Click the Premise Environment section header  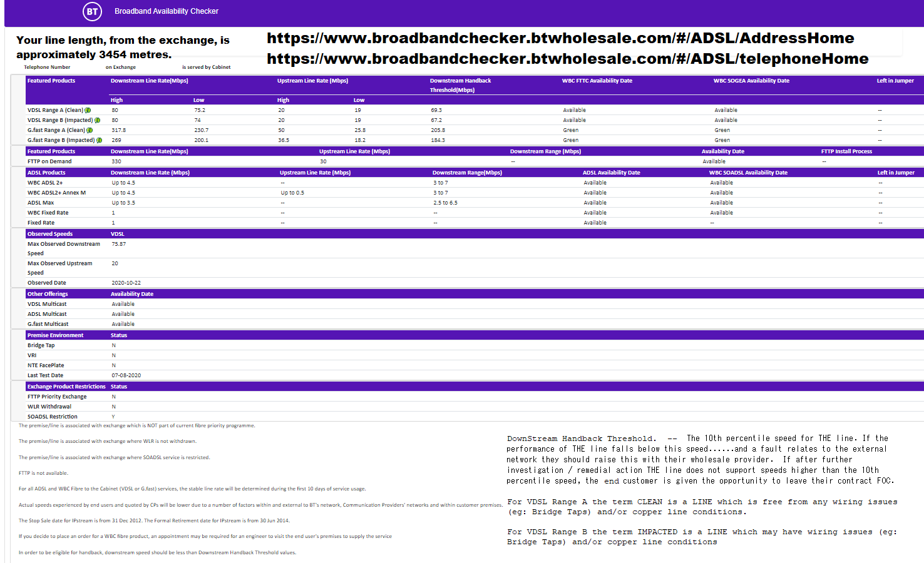pos(55,335)
